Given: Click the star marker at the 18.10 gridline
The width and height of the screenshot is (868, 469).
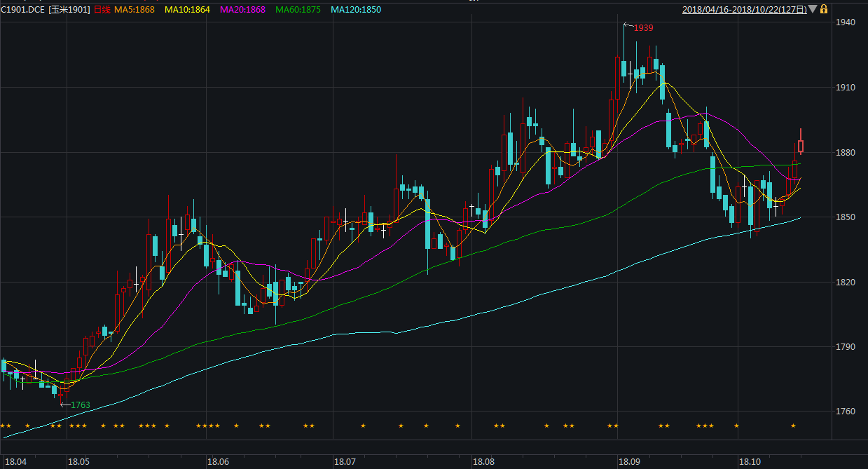Looking at the screenshot, I should click(736, 426).
